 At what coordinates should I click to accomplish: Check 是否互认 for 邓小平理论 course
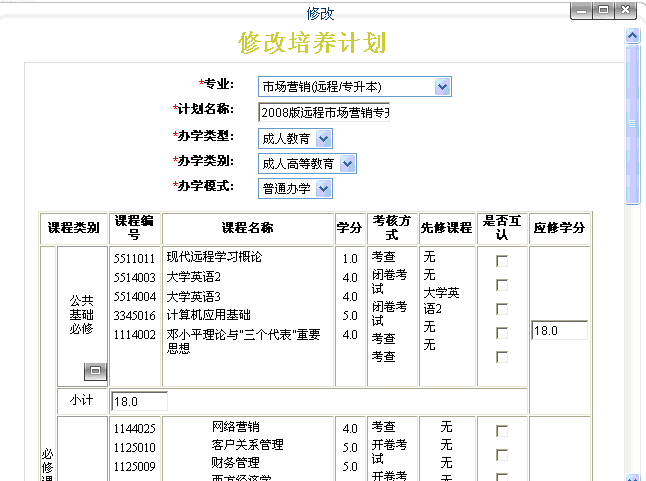click(x=502, y=357)
